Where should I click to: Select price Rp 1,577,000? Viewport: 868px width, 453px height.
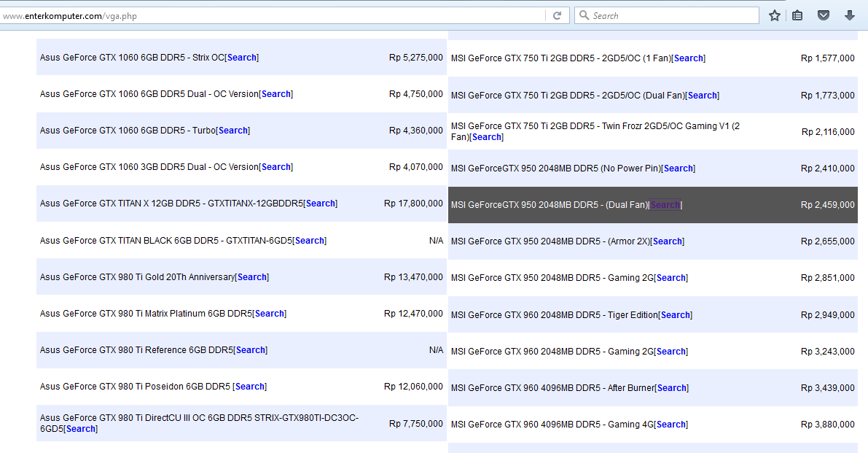[828, 58]
